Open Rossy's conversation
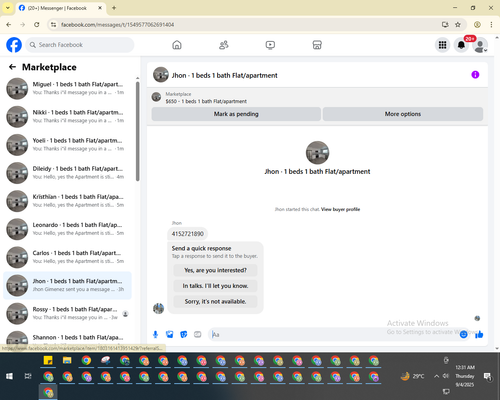The image size is (500, 400). pyautogui.click(x=68, y=314)
